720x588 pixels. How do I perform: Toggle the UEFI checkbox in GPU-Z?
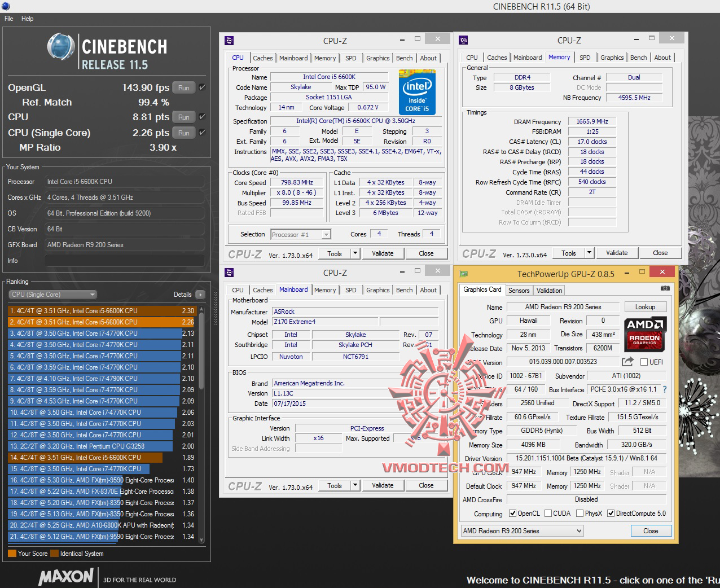pyautogui.click(x=644, y=362)
